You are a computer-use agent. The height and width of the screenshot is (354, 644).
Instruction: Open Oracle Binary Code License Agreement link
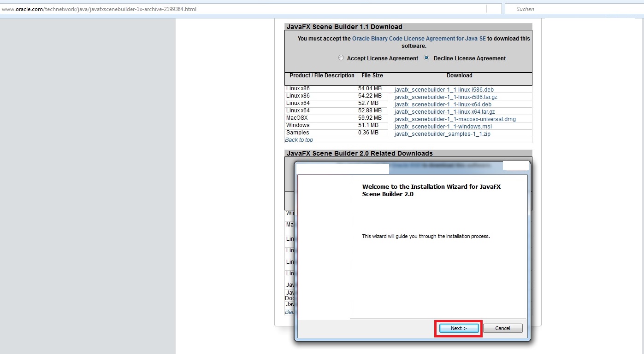[x=419, y=39]
